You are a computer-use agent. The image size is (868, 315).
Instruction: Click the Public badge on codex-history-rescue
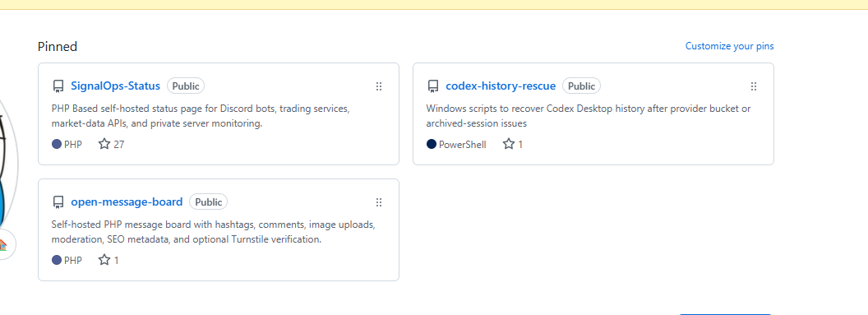(582, 86)
